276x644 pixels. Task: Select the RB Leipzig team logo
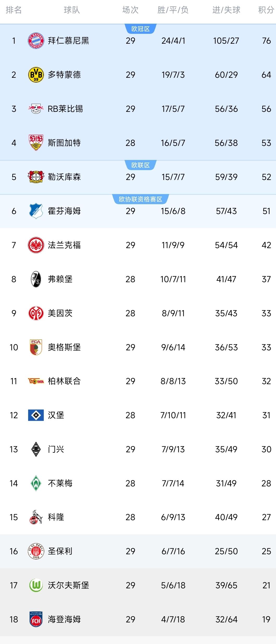[x=36, y=109]
